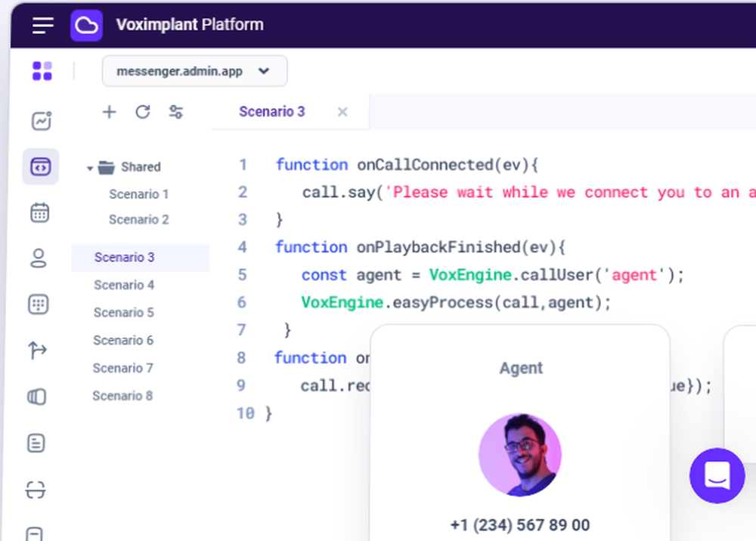The width and height of the screenshot is (756, 541).
Task: Click the agent's profile photo
Action: point(520,454)
